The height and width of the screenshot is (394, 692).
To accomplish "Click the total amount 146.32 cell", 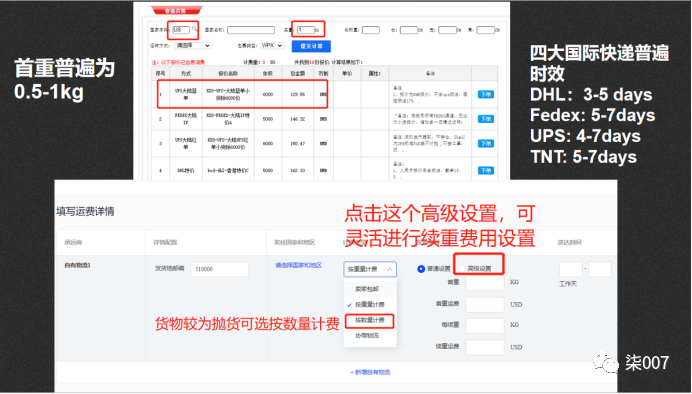I will click(297, 119).
